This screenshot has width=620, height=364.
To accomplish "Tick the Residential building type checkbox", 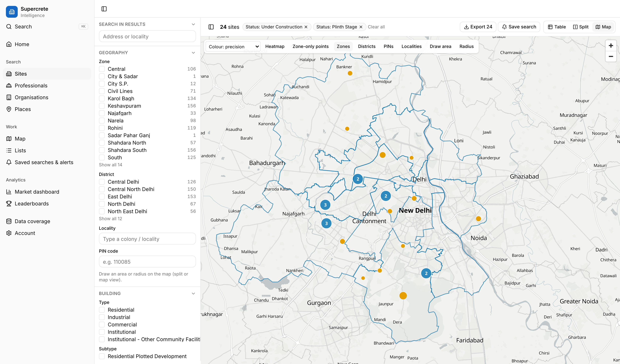I will pyautogui.click(x=102, y=310).
